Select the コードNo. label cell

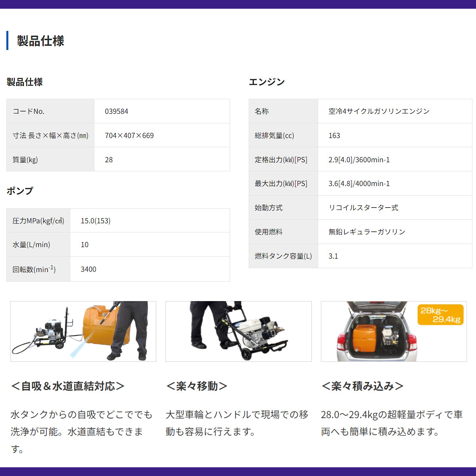tap(50, 111)
